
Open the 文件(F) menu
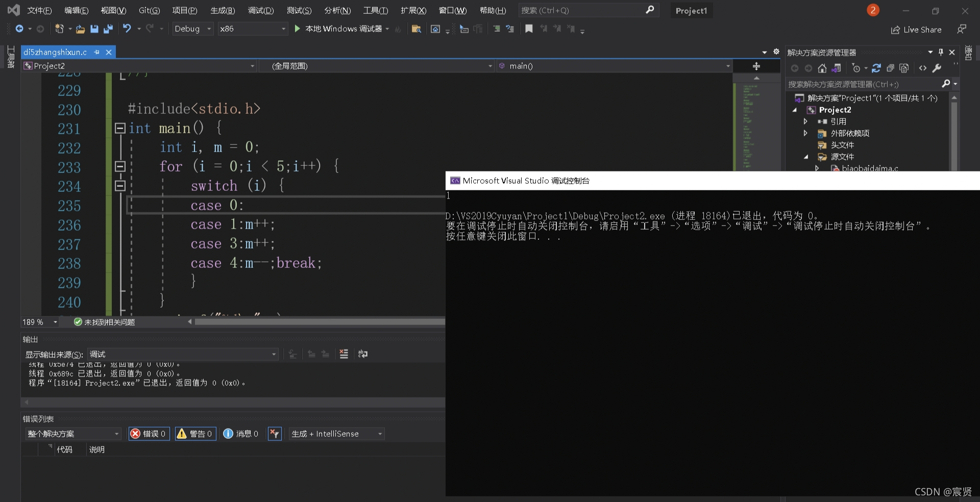(x=39, y=10)
